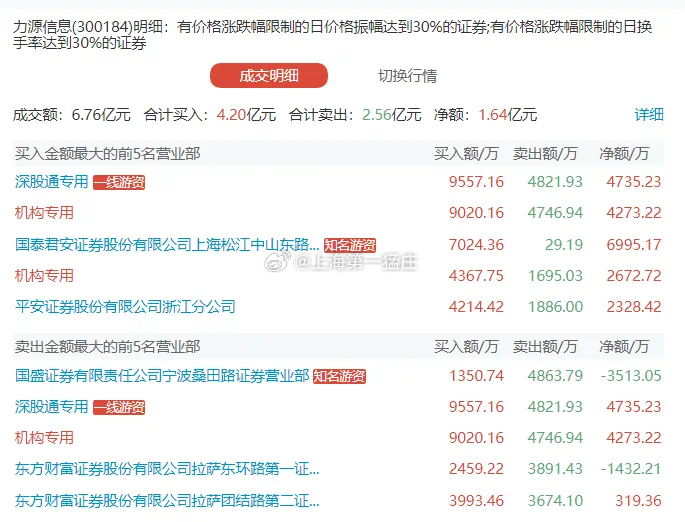Click the 净额 1.64亿元 summary value
This screenshot has width=685, height=522.
coord(508,115)
